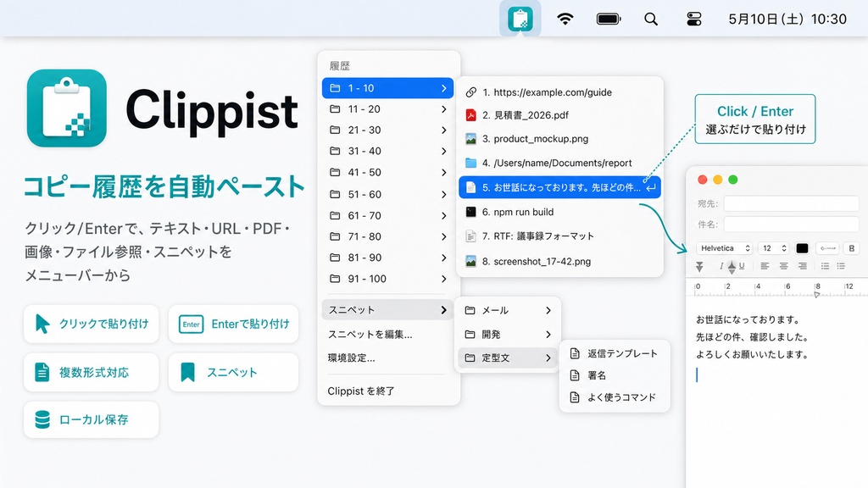Paste snippet よく使うコマンド

click(615, 397)
